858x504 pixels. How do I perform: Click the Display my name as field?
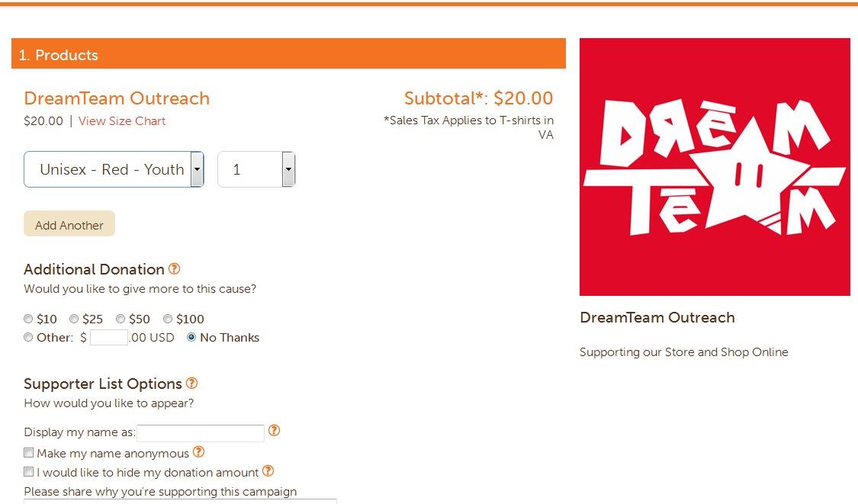click(201, 433)
